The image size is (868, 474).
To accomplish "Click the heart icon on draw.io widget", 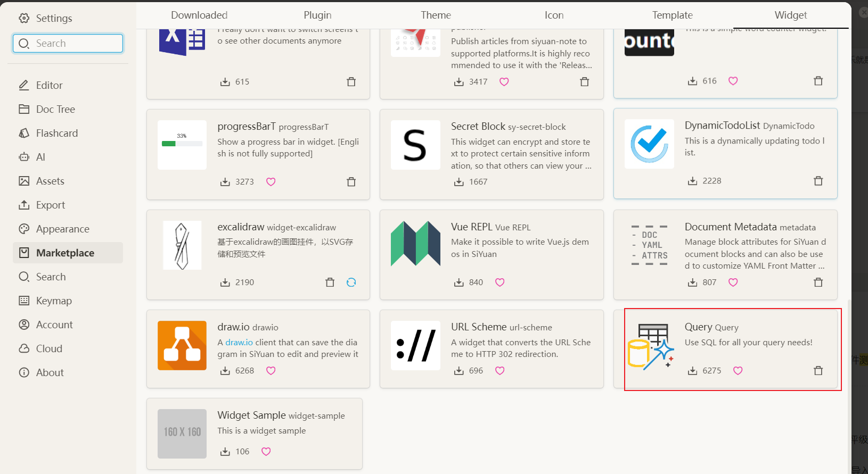I will 271,371.
